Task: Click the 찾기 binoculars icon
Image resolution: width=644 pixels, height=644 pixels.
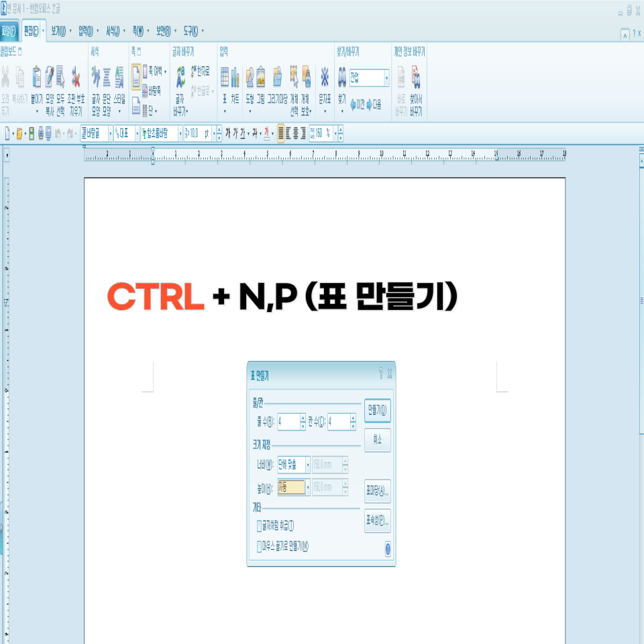Action: (341, 77)
